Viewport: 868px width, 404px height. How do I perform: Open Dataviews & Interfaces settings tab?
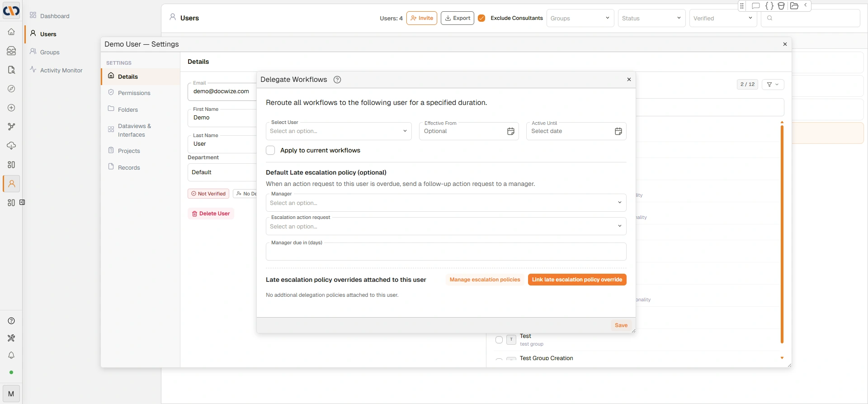click(x=141, y=130)
